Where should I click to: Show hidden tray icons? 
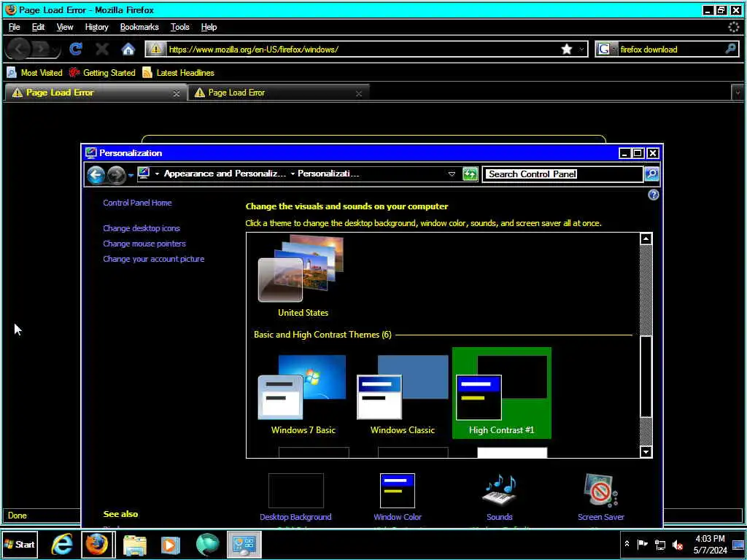point(627,544)
